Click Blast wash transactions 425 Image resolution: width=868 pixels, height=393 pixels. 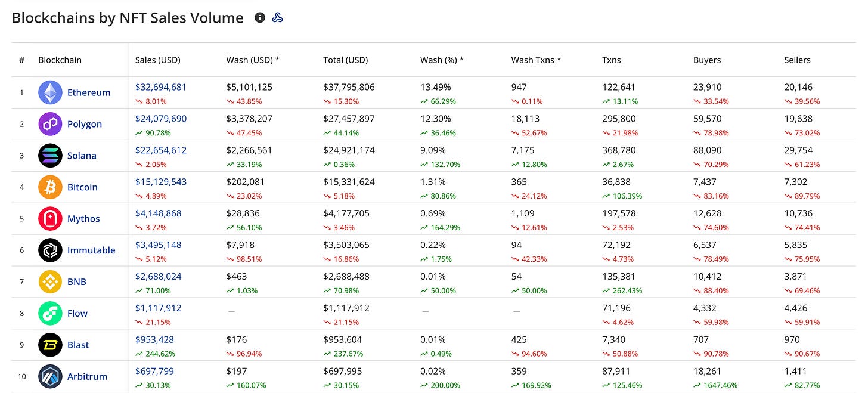coord(519,340)
